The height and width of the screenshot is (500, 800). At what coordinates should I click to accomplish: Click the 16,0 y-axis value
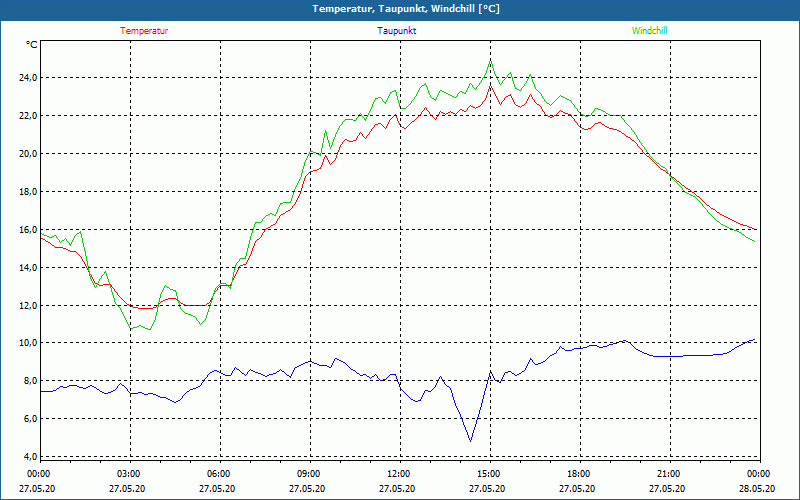pos(28,230)
